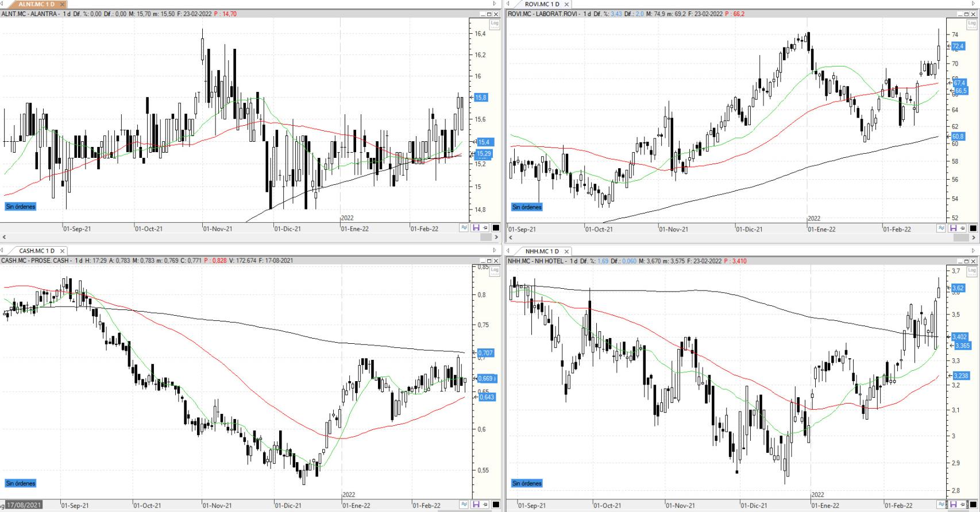Click right arrow of ROVI.MC horizontal scrollbar

click(975, 236)
